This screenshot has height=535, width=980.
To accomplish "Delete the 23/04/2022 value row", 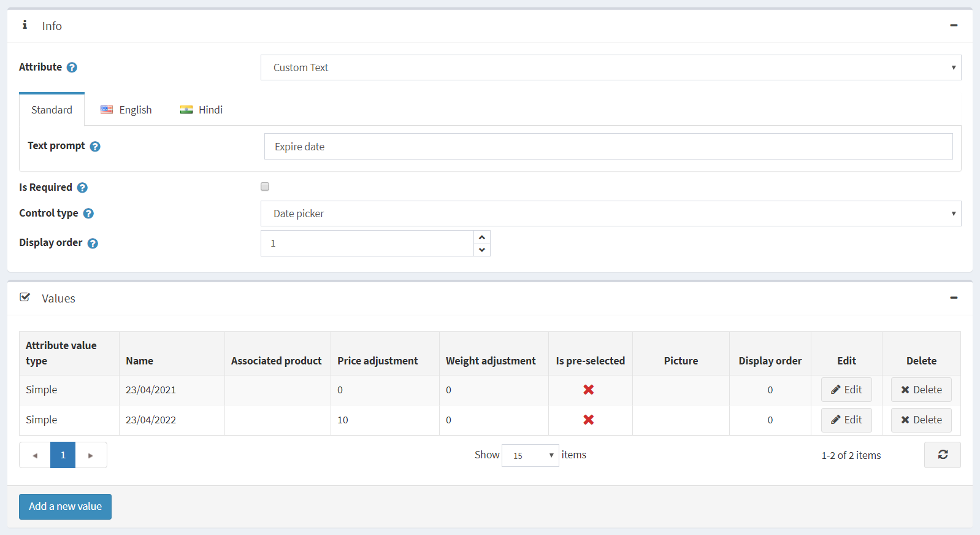I will pos(921,420).
